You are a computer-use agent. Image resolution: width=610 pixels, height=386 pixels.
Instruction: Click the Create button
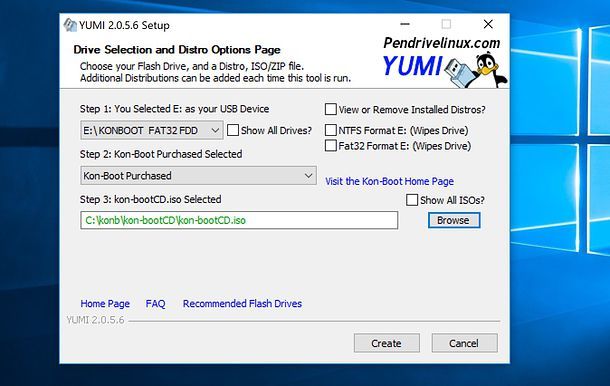click(x=386, y=343)
